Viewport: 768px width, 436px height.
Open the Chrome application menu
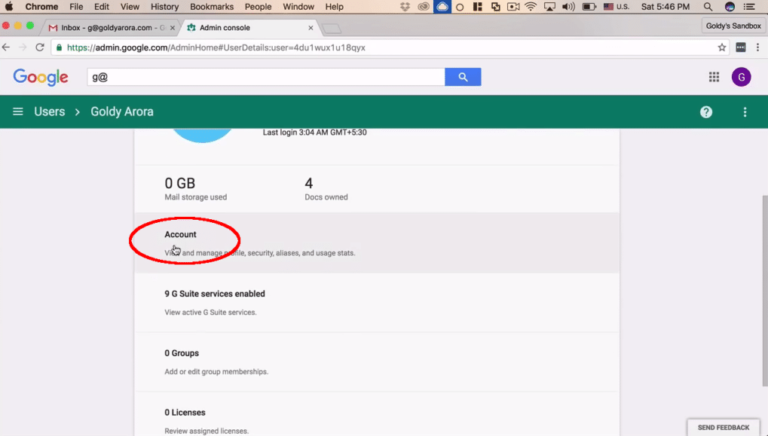coord(42,7)
